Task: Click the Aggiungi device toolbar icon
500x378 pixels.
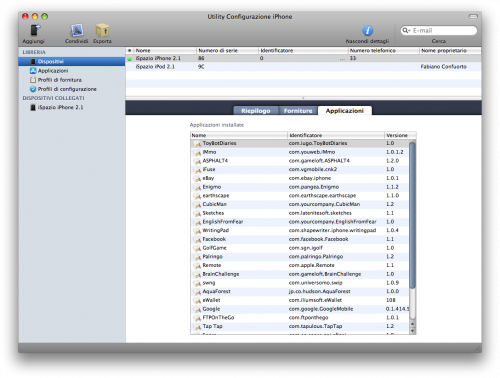Action: point(35,30)
